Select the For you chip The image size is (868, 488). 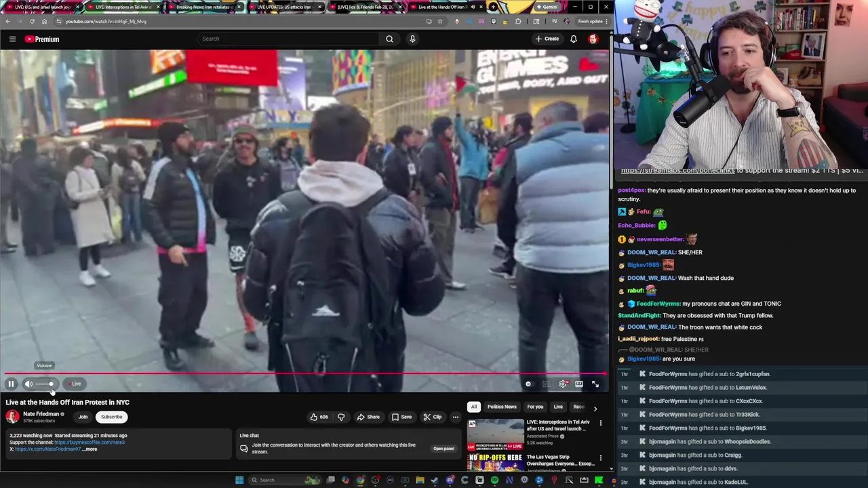pyautogui.click(x=535, y=407)
